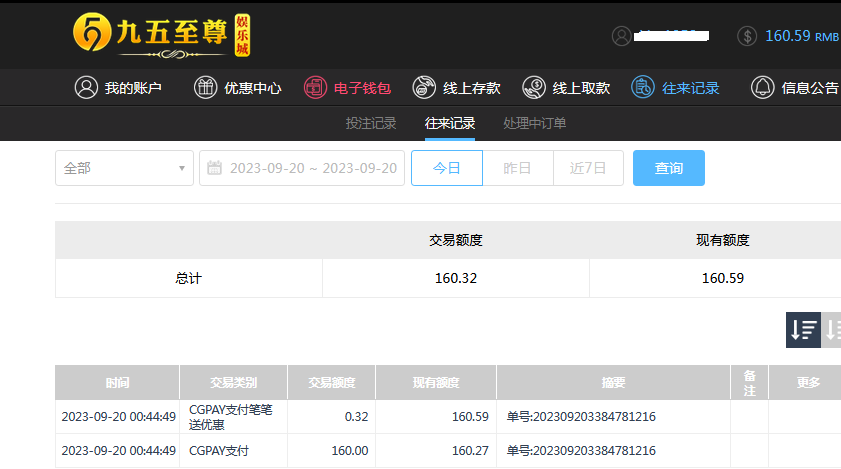Open the 线上存款 menu
841x469 pixels.
coord(456,87)
